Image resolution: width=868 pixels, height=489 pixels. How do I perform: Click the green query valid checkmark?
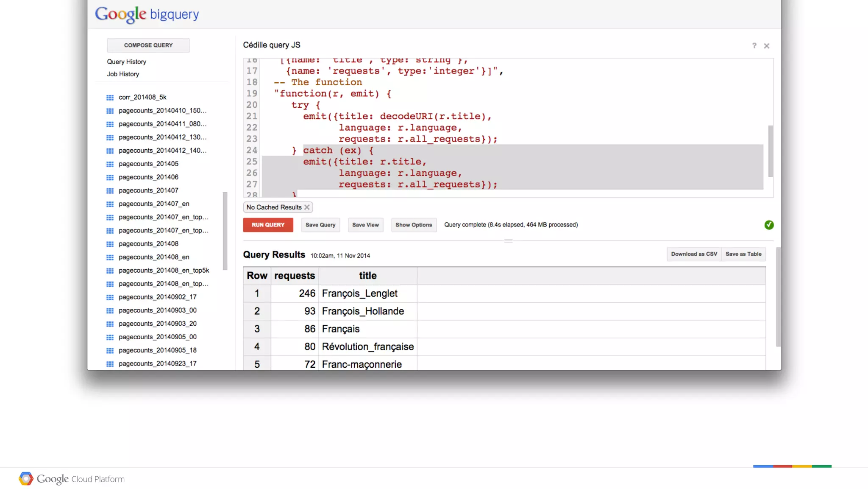pos(769,225)
